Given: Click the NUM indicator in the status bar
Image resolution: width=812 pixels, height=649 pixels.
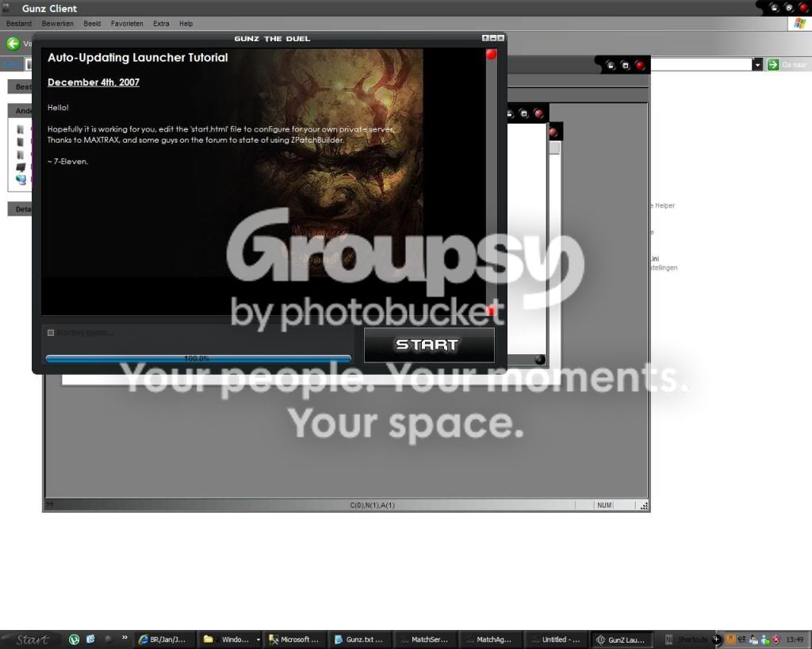Looking at the screenshot, I should point(604,505).
